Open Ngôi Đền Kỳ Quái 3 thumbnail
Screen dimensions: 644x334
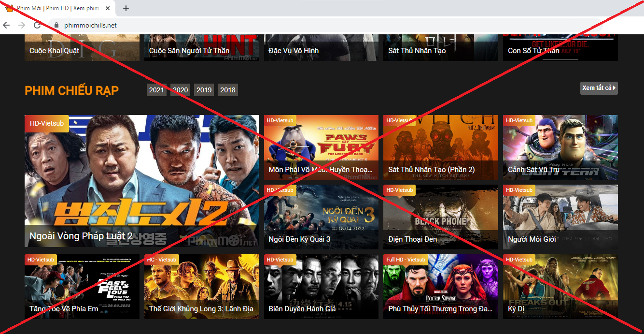point(321,217)
